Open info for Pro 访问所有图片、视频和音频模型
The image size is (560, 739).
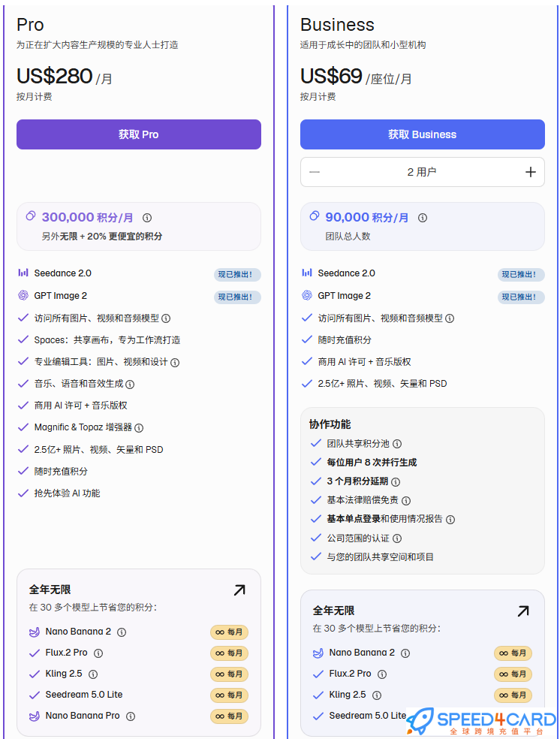point(166,318)
